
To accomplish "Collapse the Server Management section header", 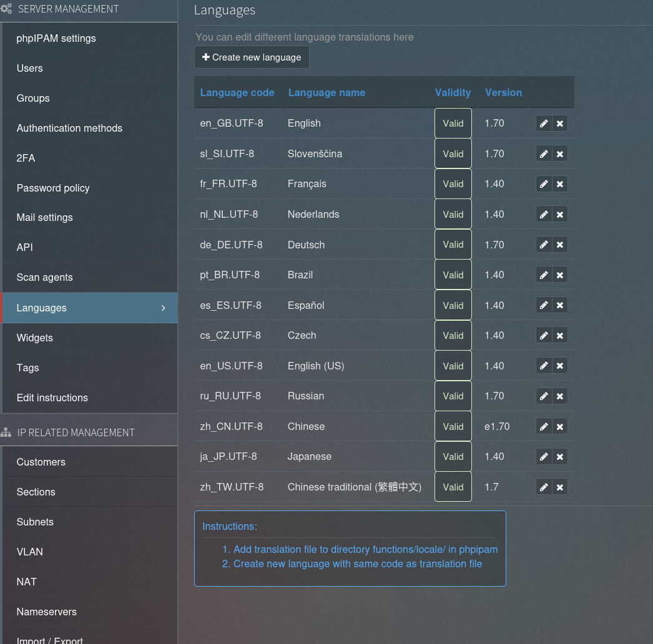I will (68, 9).
